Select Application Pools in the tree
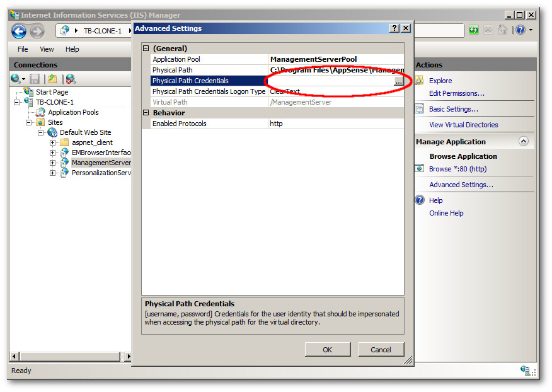This screenshot has height=392, width=552. coord(73,112)
